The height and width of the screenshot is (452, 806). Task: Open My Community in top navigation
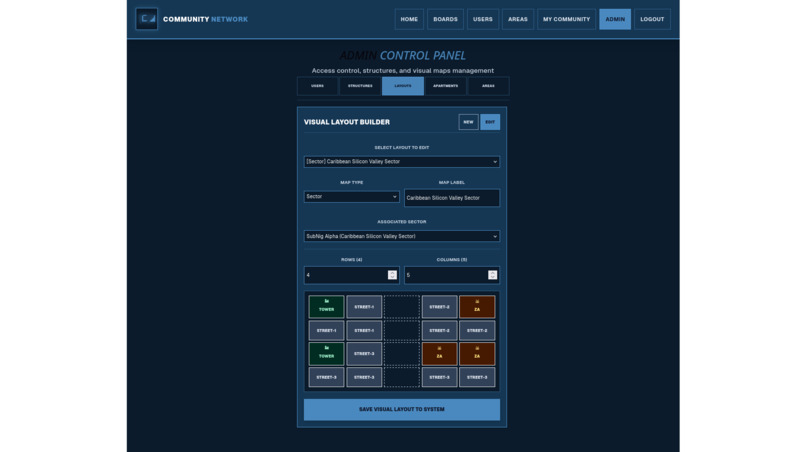[566, 19]
